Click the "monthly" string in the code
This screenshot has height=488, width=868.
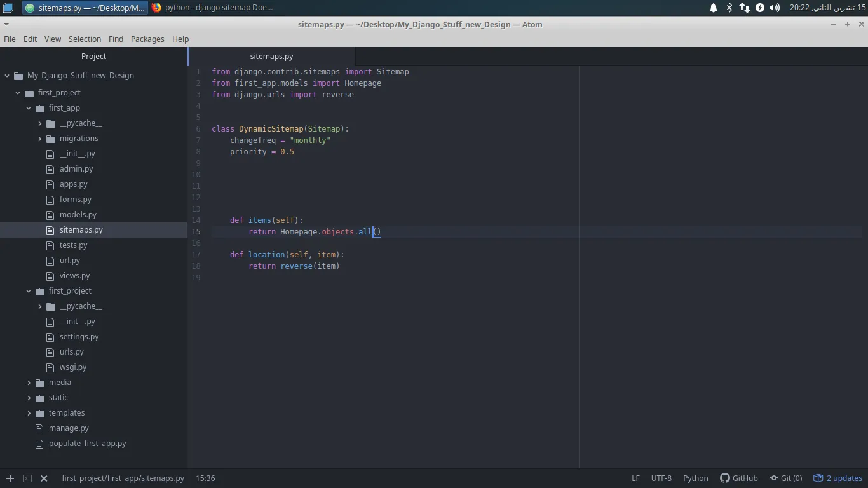(310, 140)
